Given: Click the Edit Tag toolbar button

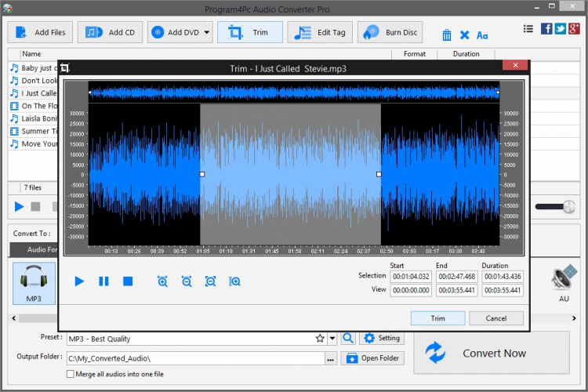Looking at the screenshot, I should (320, 32).
